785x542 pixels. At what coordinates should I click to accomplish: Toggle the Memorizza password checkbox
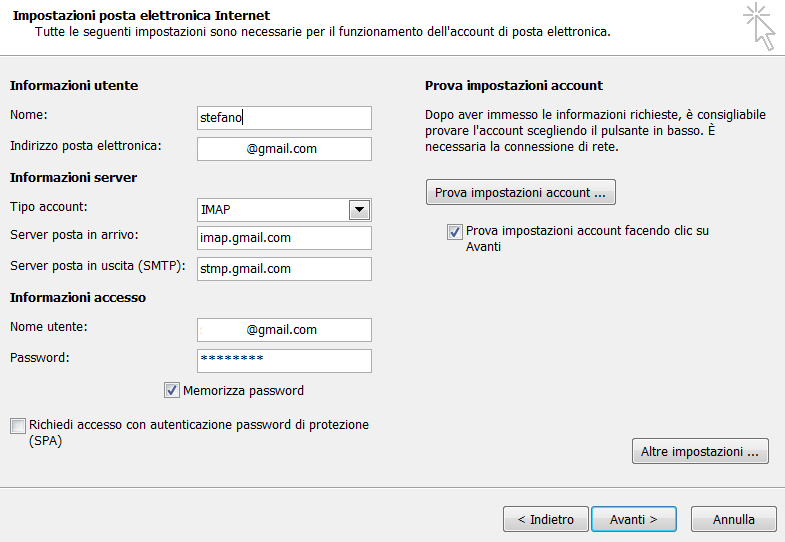(172, 390)
